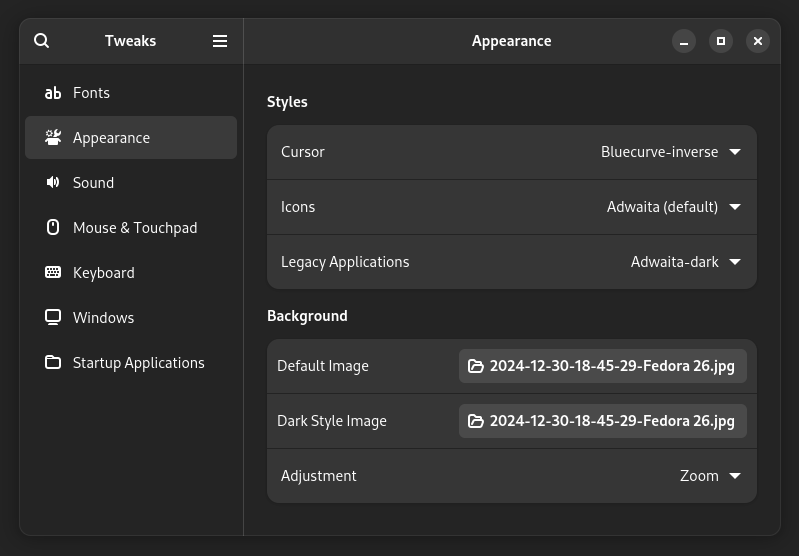Screen dimensions: 799x556
Task: Click the Mouse & Touchpad icon
Action: [x=53, y=228]
